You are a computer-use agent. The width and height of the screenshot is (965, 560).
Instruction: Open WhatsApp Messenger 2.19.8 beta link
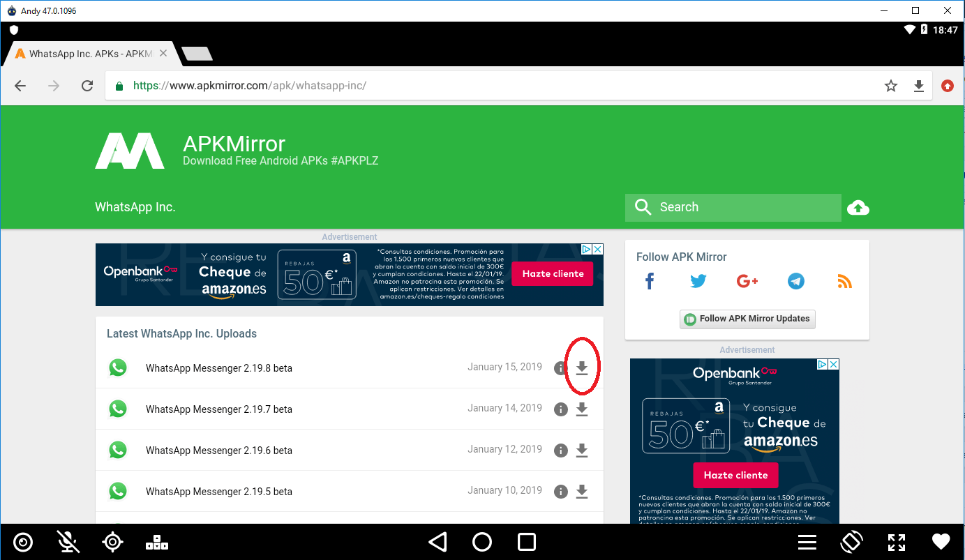219,368
